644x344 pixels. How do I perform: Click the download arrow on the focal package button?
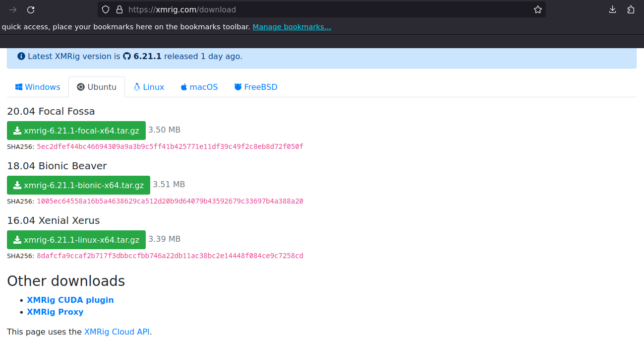pyautogui.click(x=17, y=130)
